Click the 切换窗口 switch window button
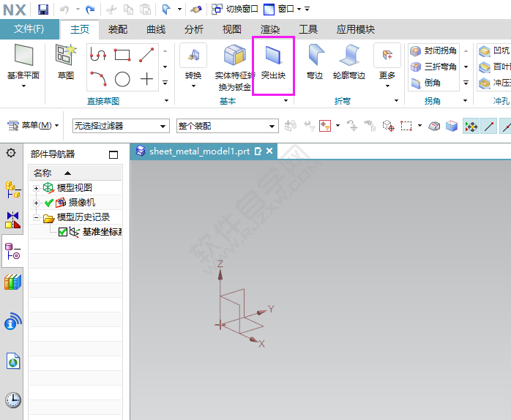The image size is (511, 420). (x=235, y=9)
